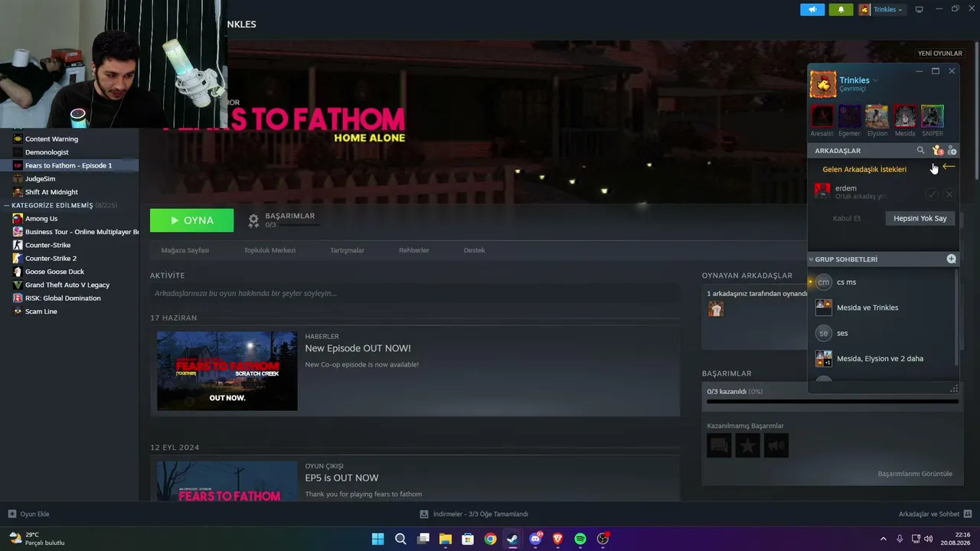This screenshot has width=980, height=551.
Task: Accept erdem's friend request checkmark
Action: pyautogui.click(x=933, y=194)
